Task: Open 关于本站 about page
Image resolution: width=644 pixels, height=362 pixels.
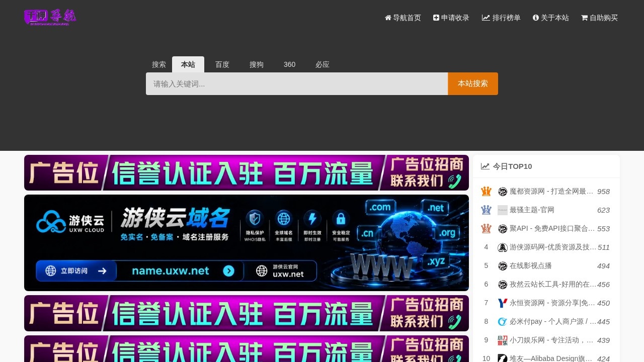Action: [550, 18]
